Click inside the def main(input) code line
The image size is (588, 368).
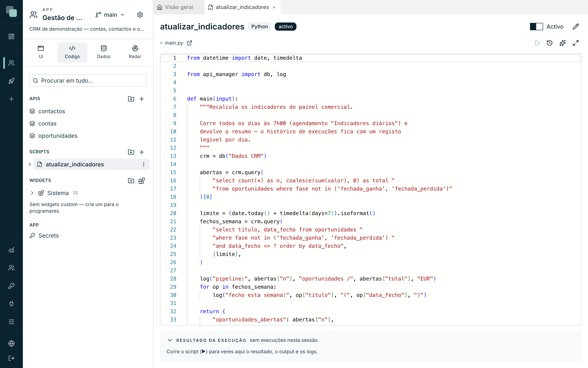click(x=212, y=99)
